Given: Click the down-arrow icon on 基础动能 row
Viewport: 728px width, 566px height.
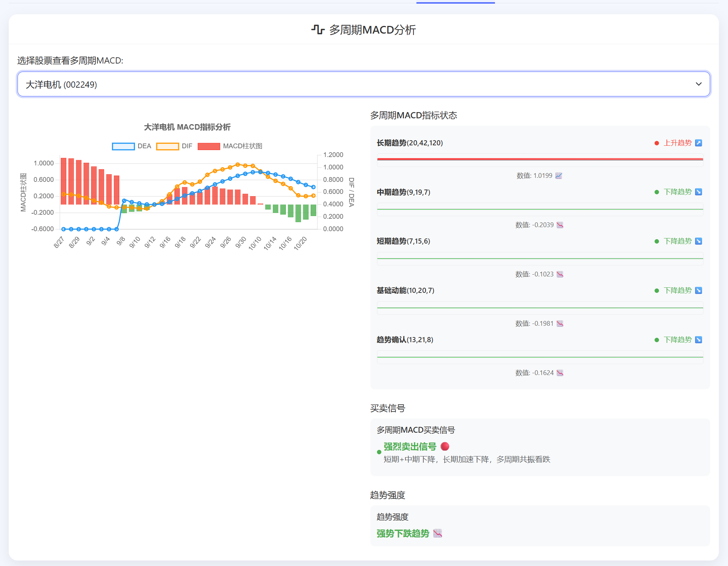Looking at the screenshot, I should click(x=698, y=290).
